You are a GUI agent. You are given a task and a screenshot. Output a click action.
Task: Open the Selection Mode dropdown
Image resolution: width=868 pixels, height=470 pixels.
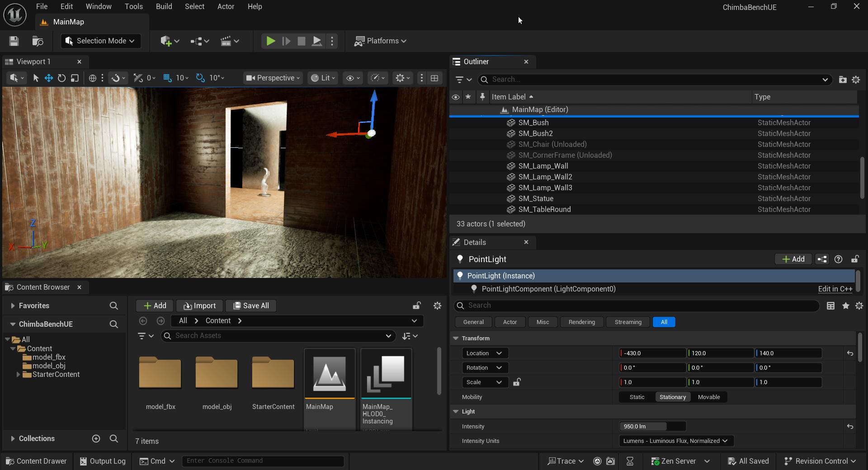[x=101, y=41]
